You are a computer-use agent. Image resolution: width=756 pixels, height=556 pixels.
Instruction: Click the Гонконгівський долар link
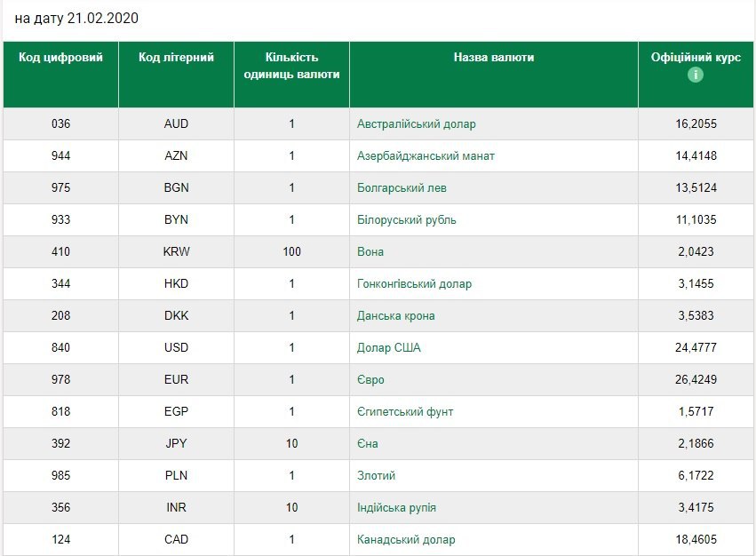coord(414,284)
